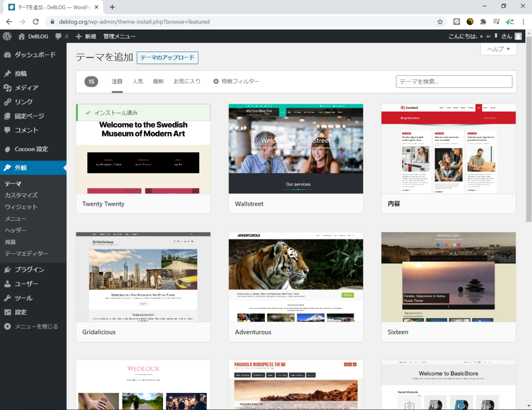Viewport: 532px width, 410px height.
Task: Bookmark page with star icon
Action: (x=440, y=22)
